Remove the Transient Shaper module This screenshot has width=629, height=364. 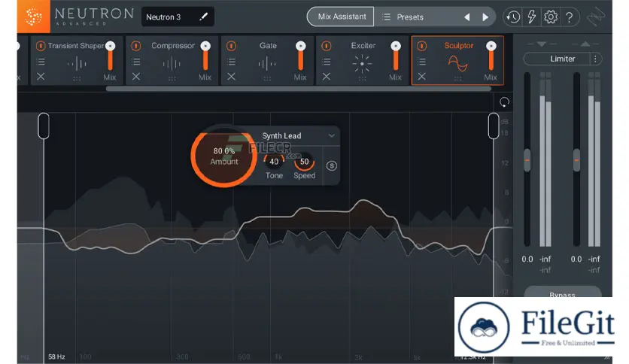tap(41, 76)
